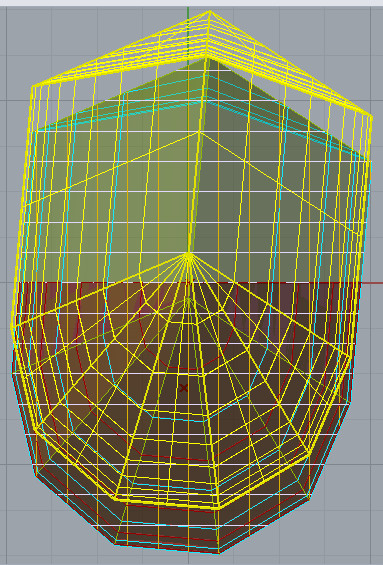Click the bottommost cyan vertex of the mesh
Viewport: 383px width, 565px height.
click(x=220, y=553)
